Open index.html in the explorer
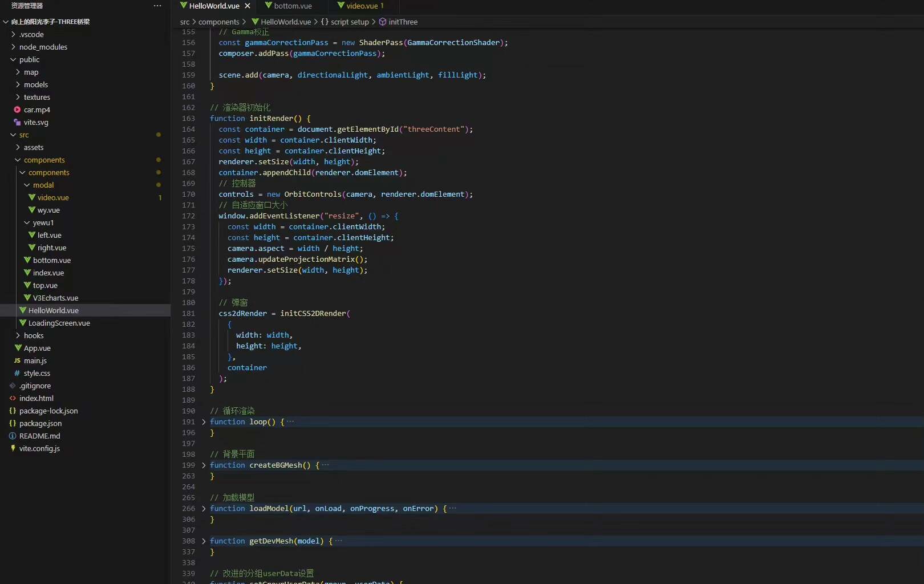 point(36,398)
